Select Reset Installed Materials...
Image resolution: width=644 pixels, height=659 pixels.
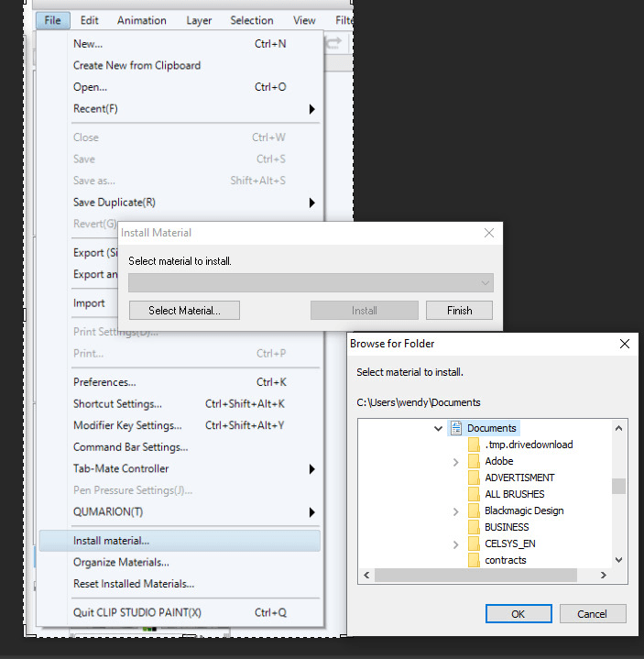point(180,584)
